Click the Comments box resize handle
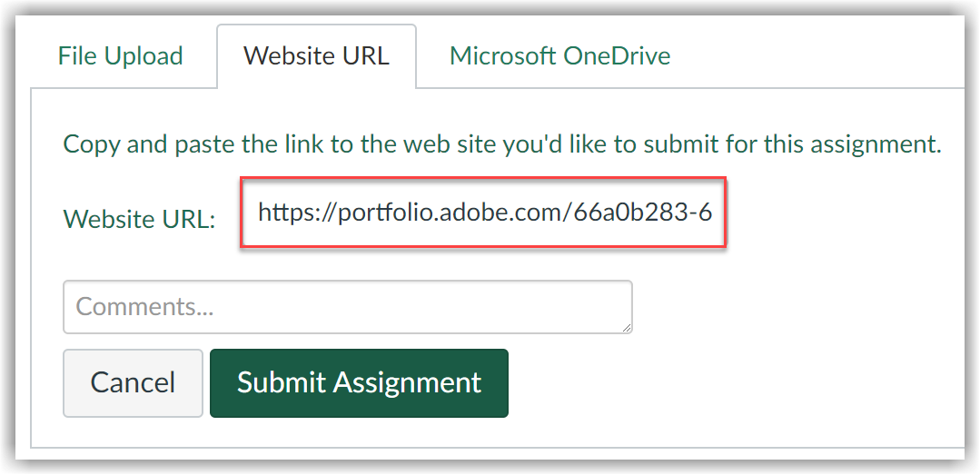Screen dimensions: 980x475 [626, 327]
